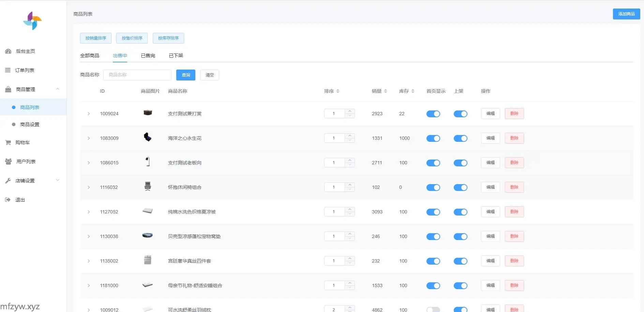Click the briefcase icon beside 商品管理
644x312 pixels.
(8, 89)
